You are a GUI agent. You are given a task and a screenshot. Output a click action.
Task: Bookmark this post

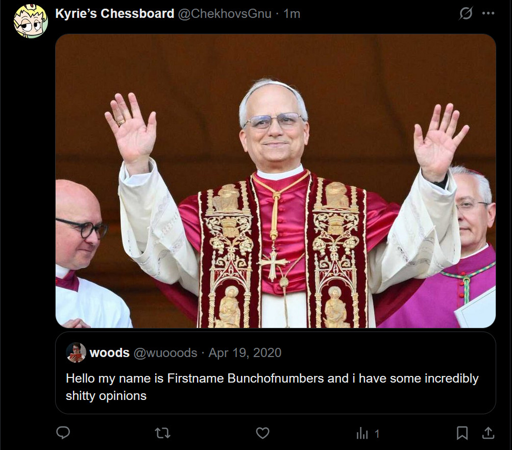click(462, 433)
